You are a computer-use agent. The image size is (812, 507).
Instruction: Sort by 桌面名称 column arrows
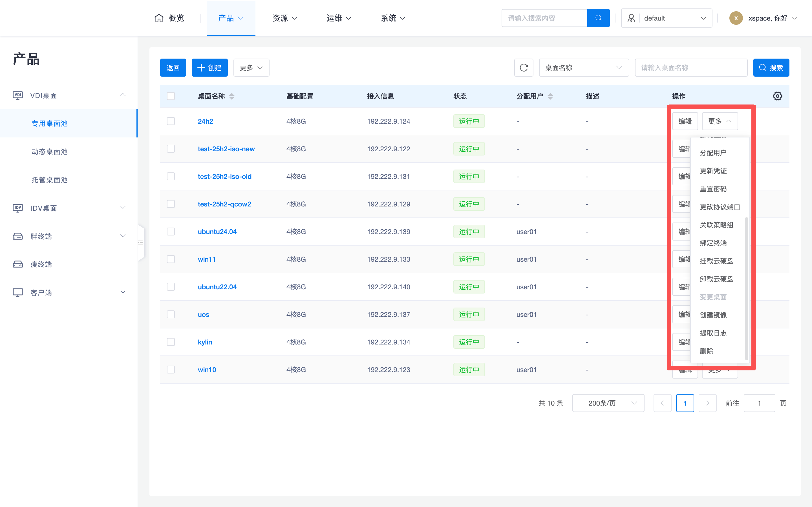coord(231,96)
